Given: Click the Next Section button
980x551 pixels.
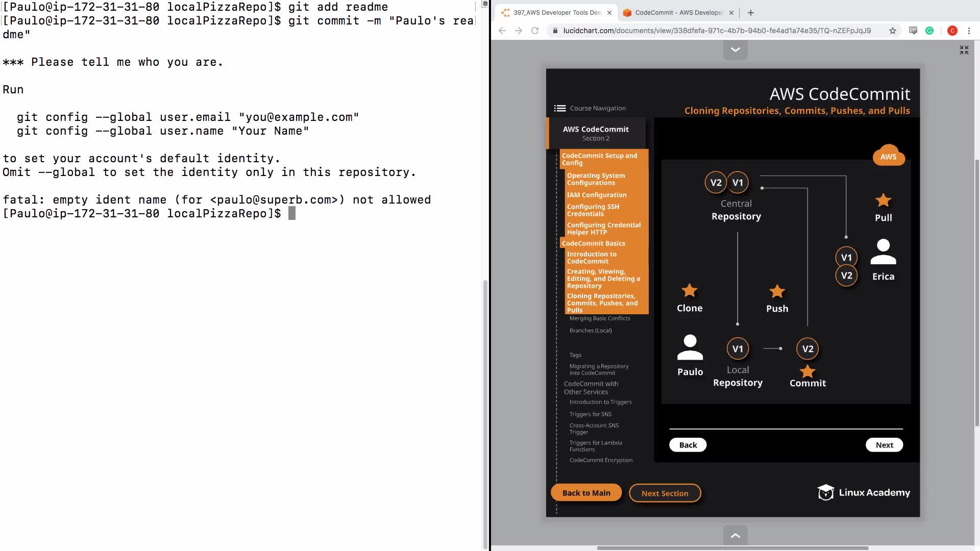Looking at the screenshot, I should point(665,493).
